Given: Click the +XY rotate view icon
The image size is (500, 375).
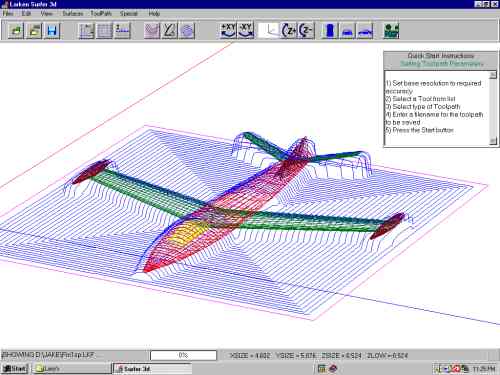Looking at the screenshot, I should click(228, 31).
